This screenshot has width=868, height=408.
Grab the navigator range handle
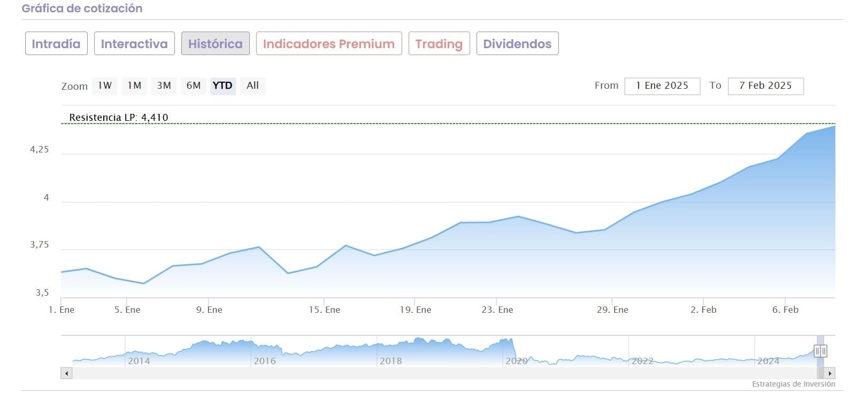click(x=820, y=351)
